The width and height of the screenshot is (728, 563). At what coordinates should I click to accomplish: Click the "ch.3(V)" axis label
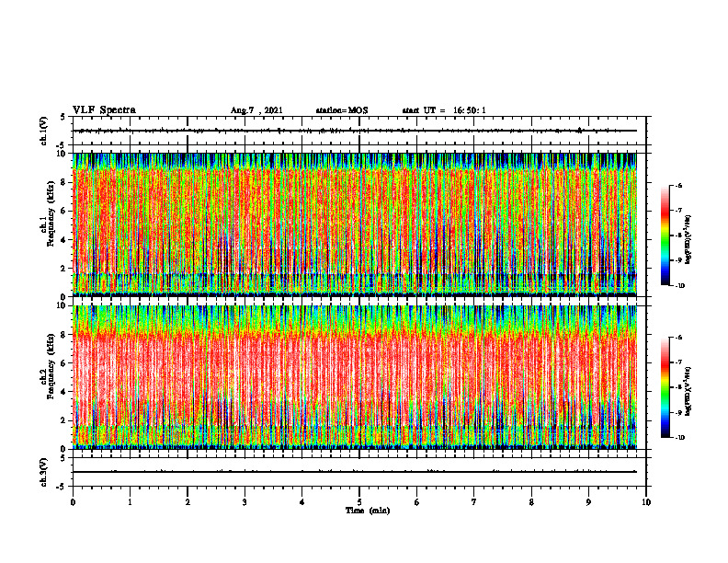click(43, 472)
